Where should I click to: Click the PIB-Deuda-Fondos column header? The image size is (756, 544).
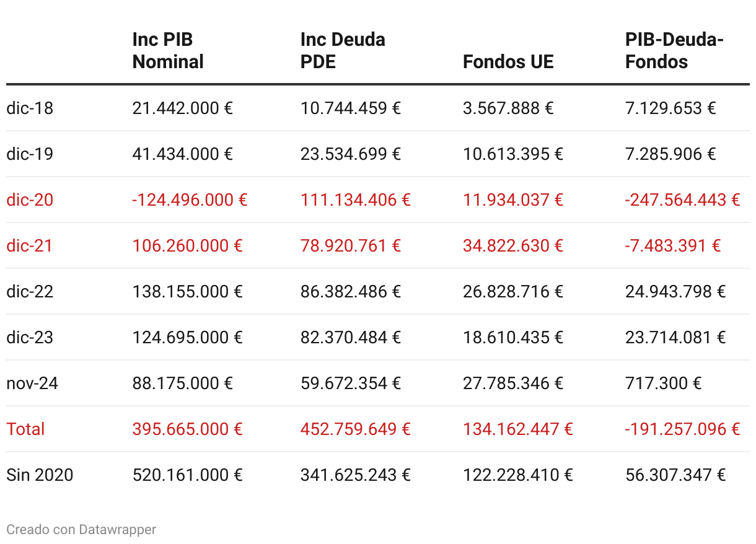click(674, 51)
